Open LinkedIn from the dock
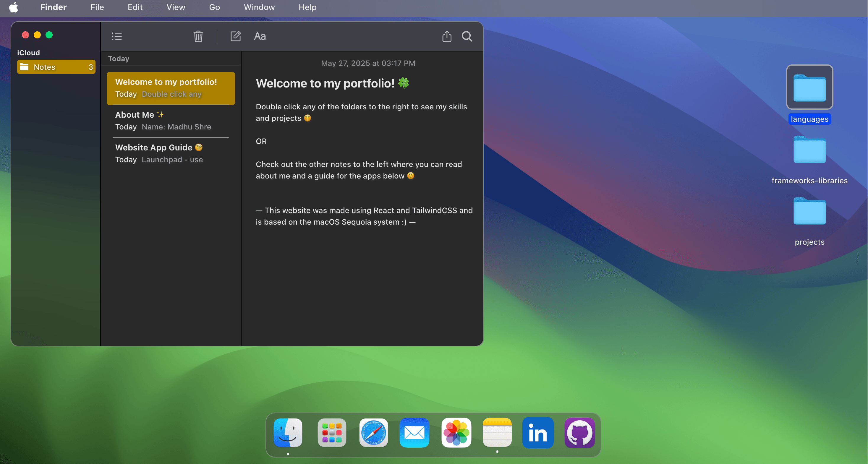The image size is (868, 464). click(x=537, y=433)
